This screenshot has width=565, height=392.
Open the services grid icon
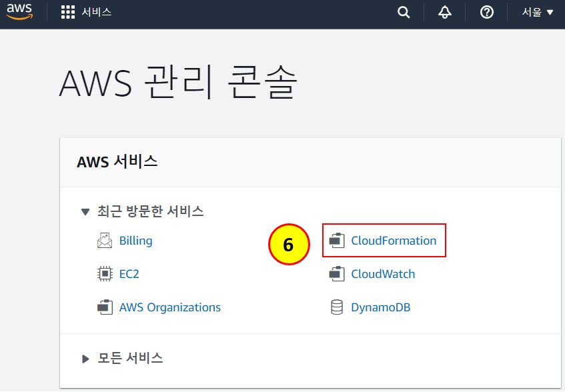[x=68, y=12]
